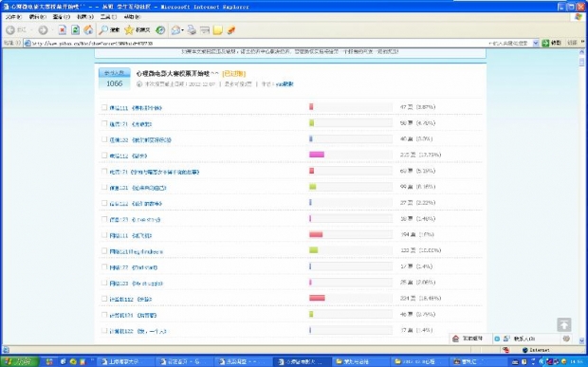Tick checkbox for the fourth poll option

coord(104,155)
